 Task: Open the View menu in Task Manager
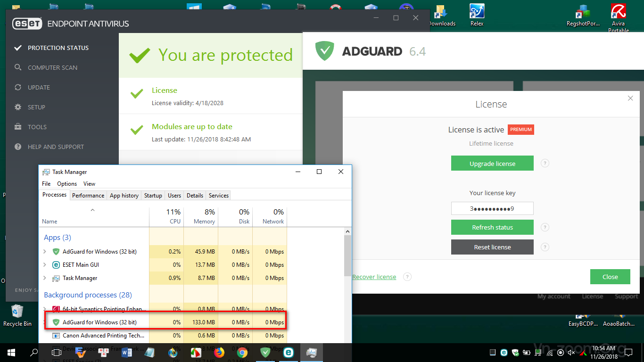89,184
